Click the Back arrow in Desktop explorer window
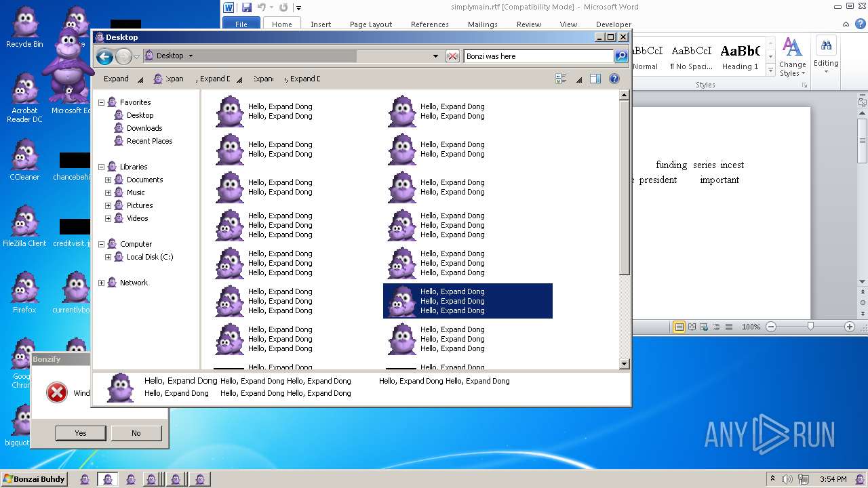The image size is (868, 488). click(x=104, y=56)
